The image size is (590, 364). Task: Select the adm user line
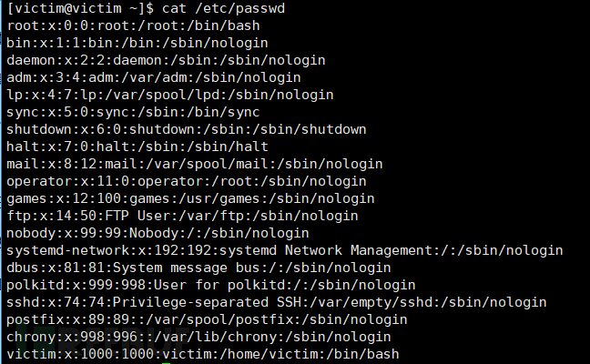coord(154,77)
